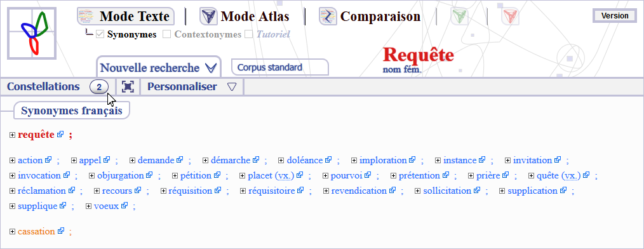The image size is (644, 249).
Task: Click the colored propeller logo icon
Action: pos(32,33)
